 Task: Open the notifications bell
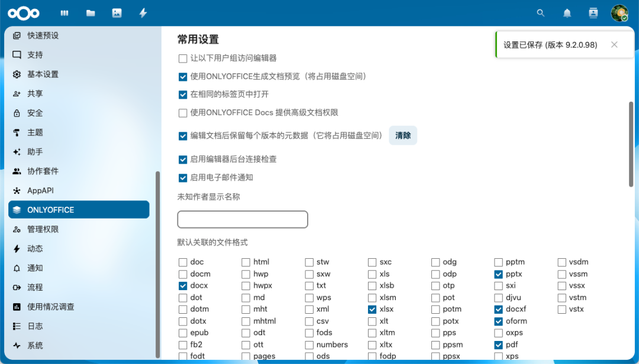coord(566,12)
